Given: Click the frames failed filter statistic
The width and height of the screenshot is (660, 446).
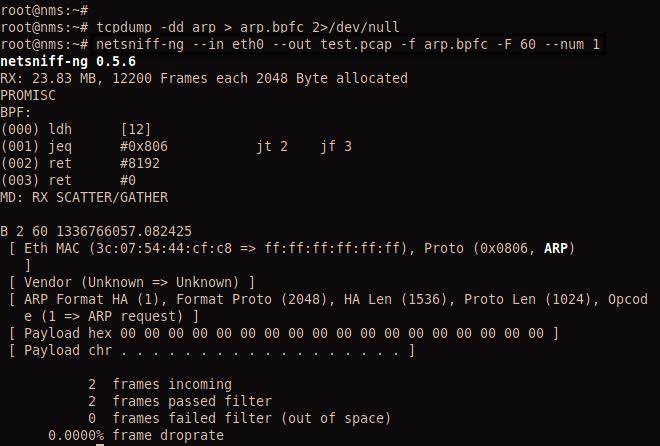Looking at the screenshot, I should pos(240,418).
